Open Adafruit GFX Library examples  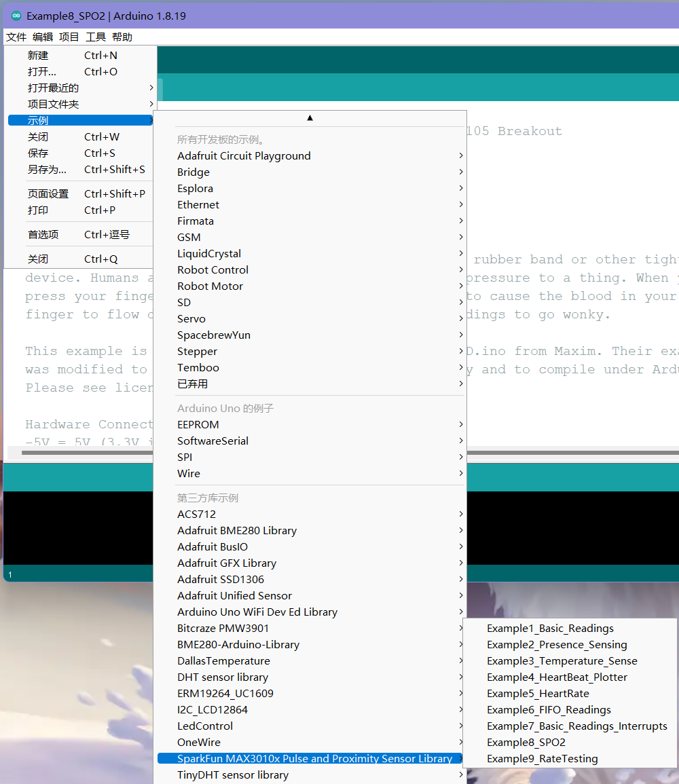tap(310, 563)
